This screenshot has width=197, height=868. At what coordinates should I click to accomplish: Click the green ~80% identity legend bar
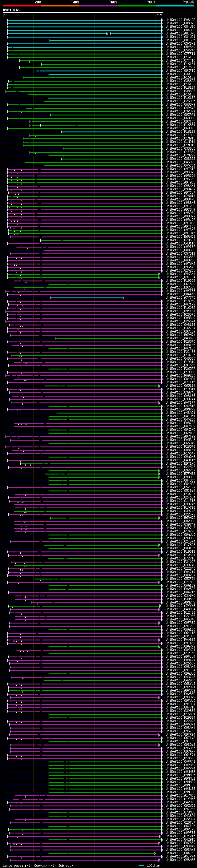[x=137, y=6]
